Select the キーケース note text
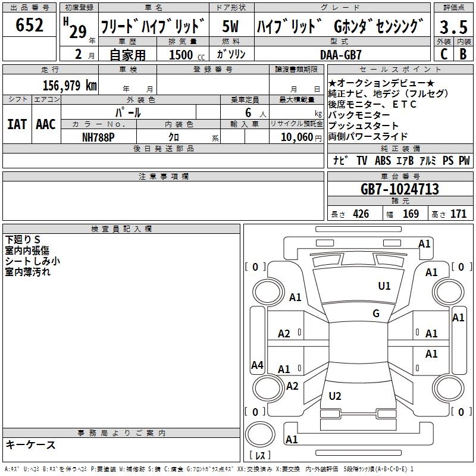The width and height of the screenshot is (476, 476). click(31, 445)
